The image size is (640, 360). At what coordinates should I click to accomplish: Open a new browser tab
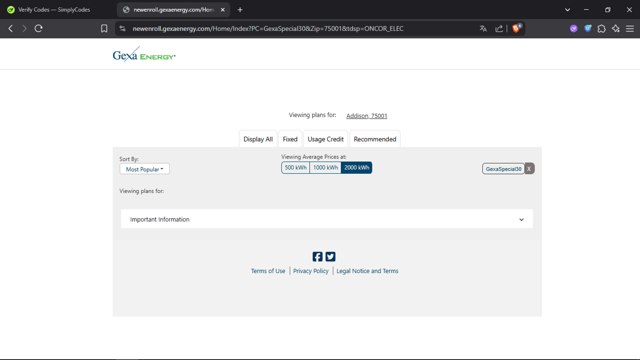pyautogui.click(x=240, y=9)
